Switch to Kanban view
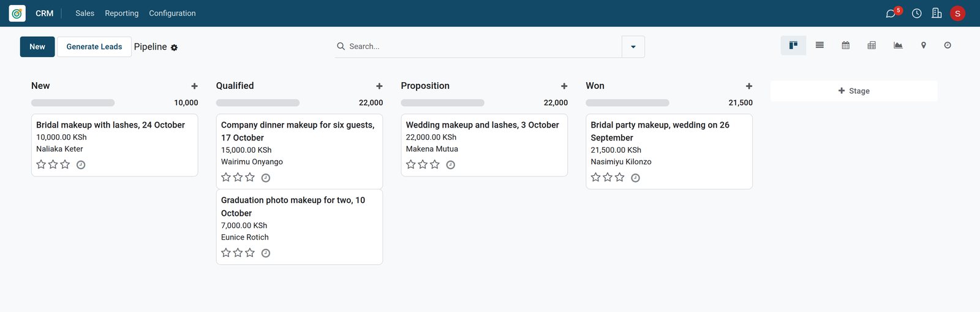The image size is (980, 312). [x=793, y=45]
